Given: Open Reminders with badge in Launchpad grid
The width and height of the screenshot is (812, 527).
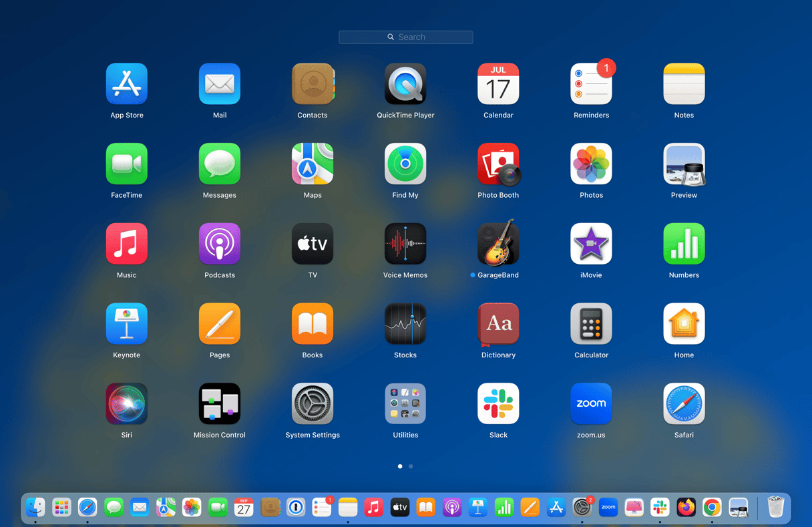Looking at the screenshot, I should tap(591, 84).
